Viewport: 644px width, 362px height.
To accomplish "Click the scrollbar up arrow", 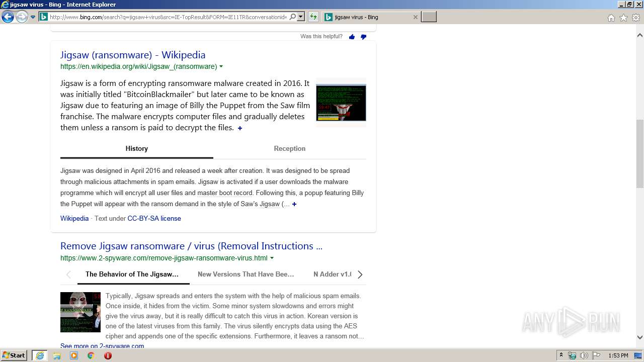I will 639,35.
